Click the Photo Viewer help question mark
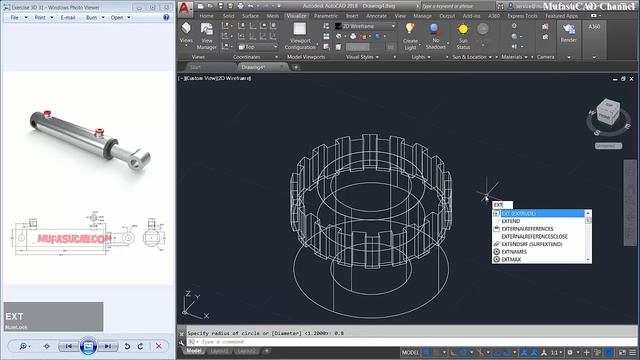Screen dimensions: 640x360 (x=166, y=18)
